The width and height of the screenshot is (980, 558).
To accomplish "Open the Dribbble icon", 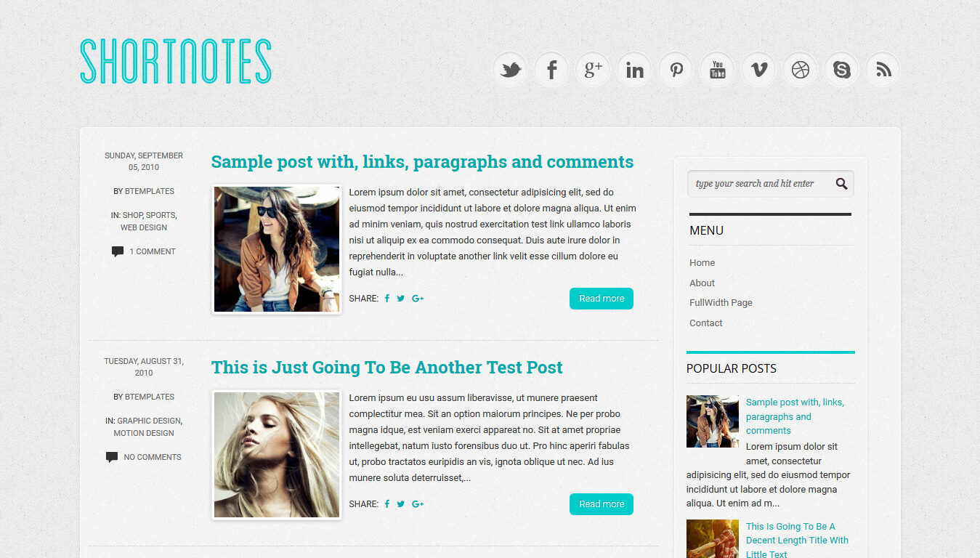I will [801, 70].
